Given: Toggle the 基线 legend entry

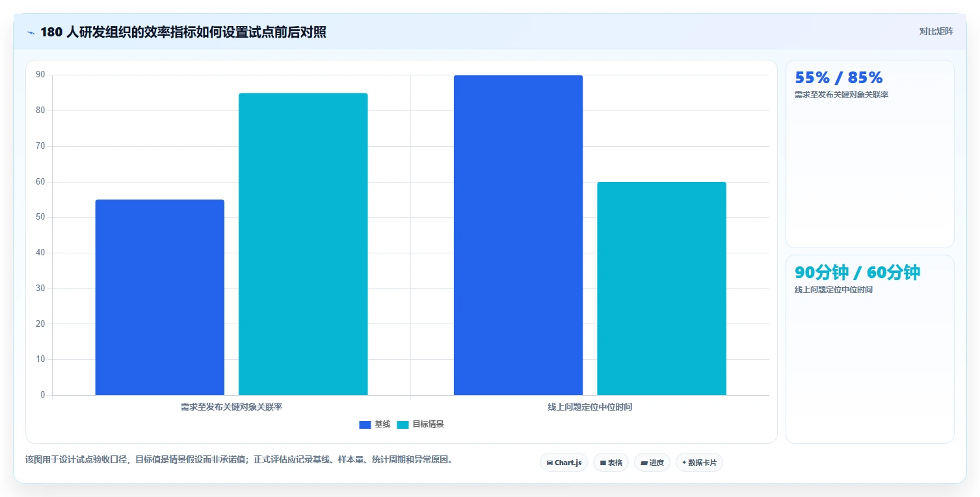Looking at the screenshot, I should (x=375, y=424).
